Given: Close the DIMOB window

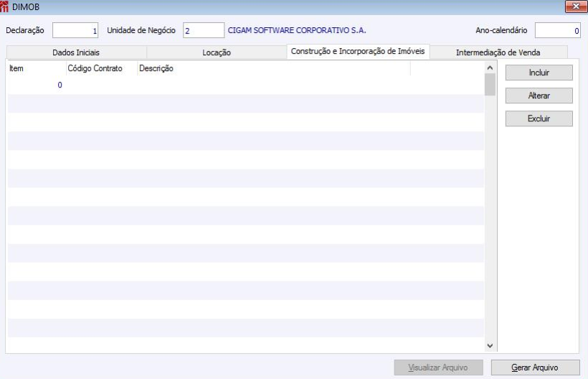Looking at the screenshot, I should [576, 6].
